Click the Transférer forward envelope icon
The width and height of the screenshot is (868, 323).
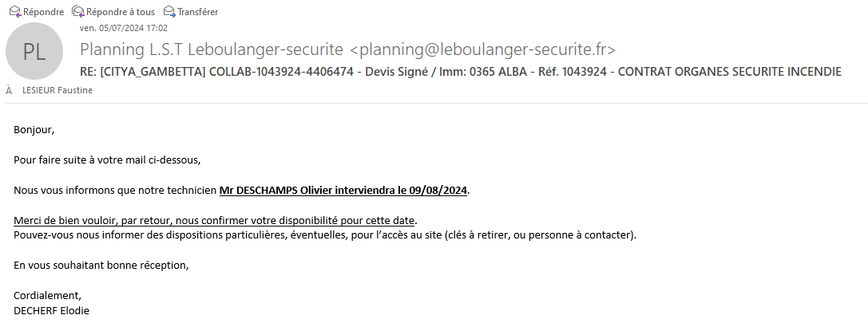pyautogui.click(x=169, y=11)
